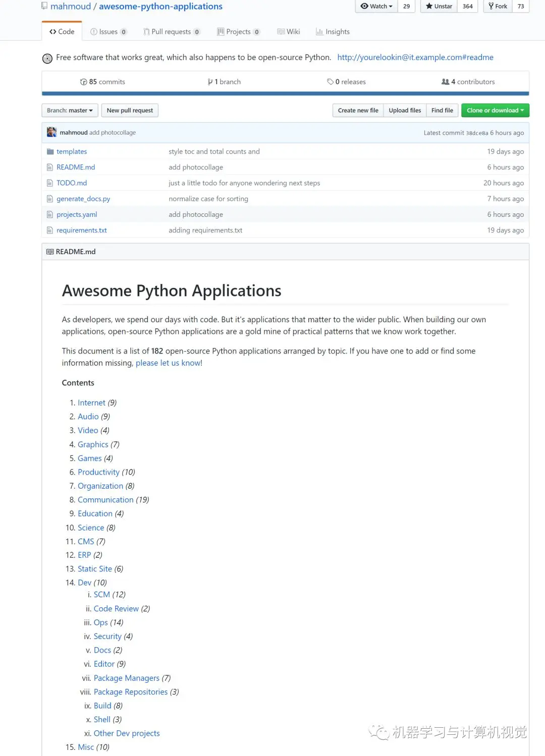Viewport: 545px width, 756px height.
Task: Open the templates folder
Action: pos(72,151)
